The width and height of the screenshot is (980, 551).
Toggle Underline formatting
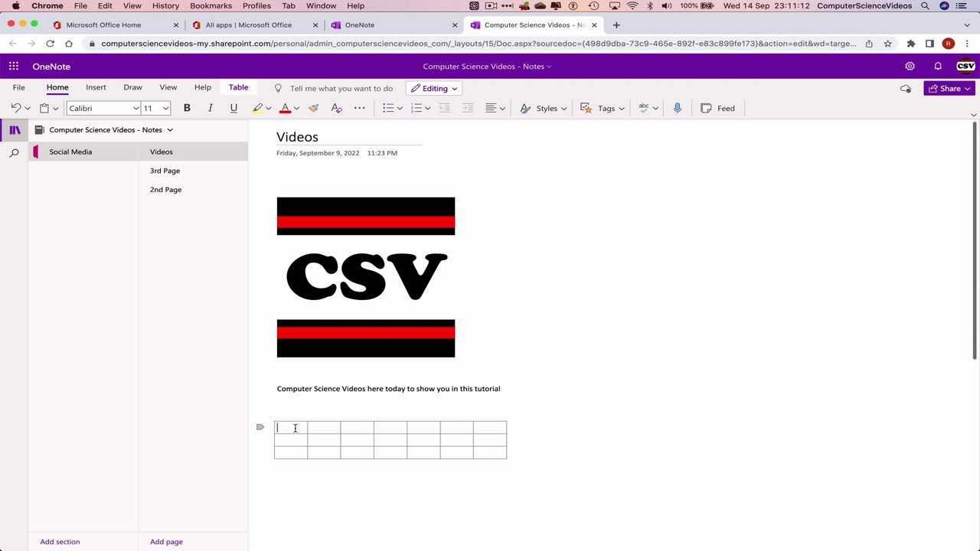coord(234,108)
